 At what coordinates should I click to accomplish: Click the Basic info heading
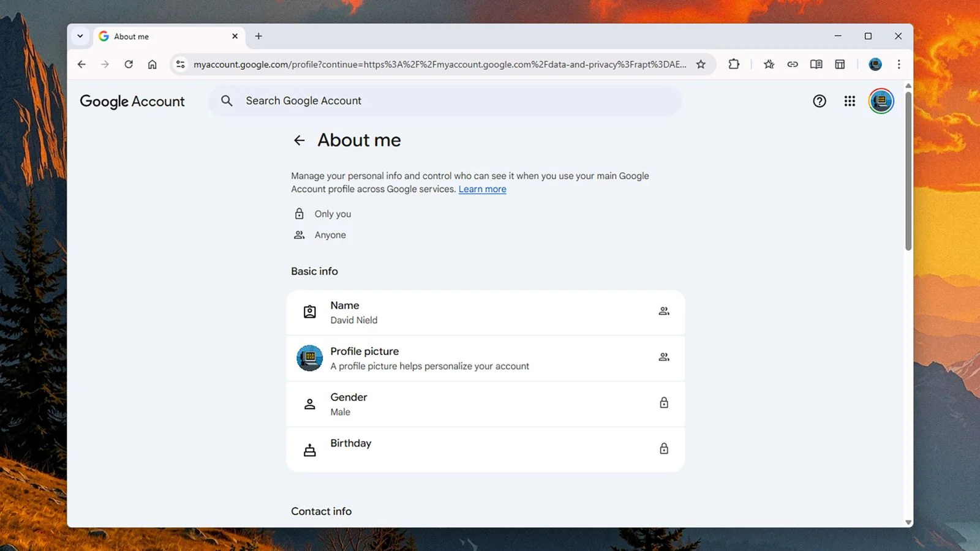[314, 271]
